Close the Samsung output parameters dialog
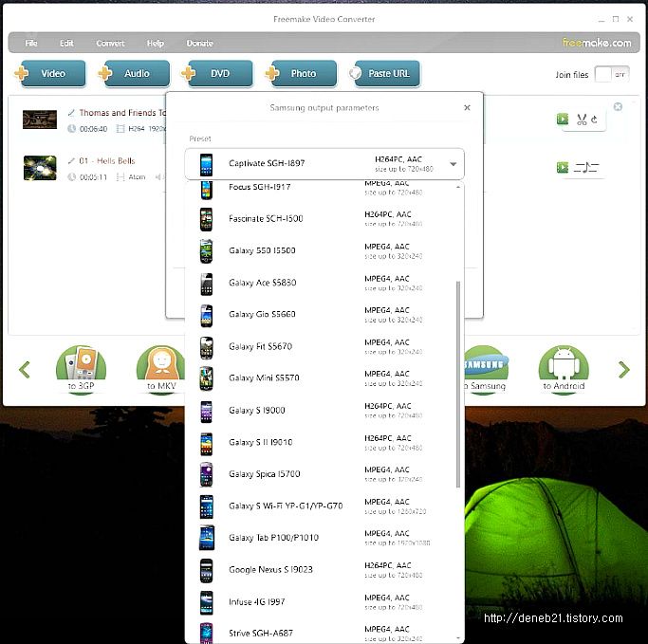 click(x=467, y=107)
